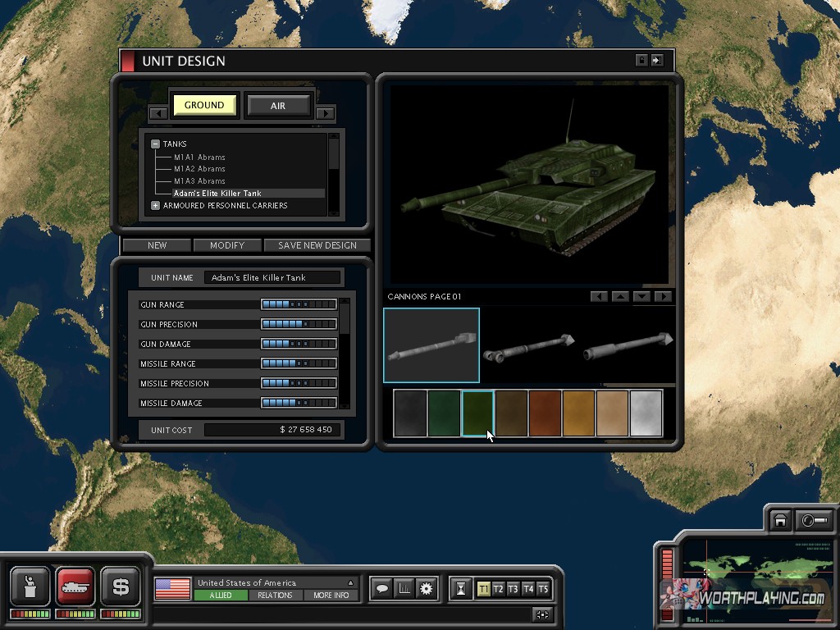The width and height of the screenshot is (840, 630).
Task: Open the chat speech bubble icon
Action: (x=381, y=588)
